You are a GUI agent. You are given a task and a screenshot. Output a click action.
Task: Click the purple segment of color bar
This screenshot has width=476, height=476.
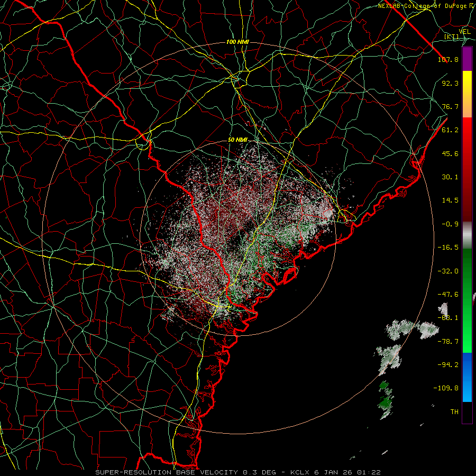pyautogui.click(x=467, y=59)
